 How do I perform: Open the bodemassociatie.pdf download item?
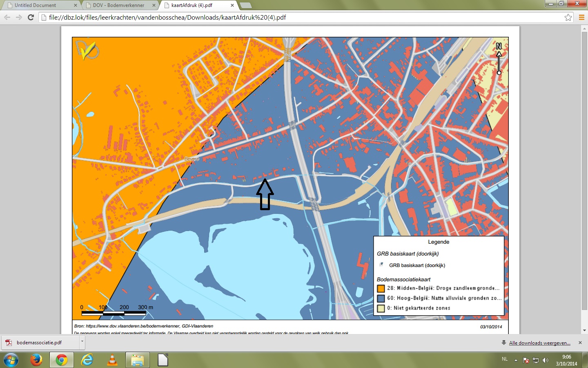39,343
